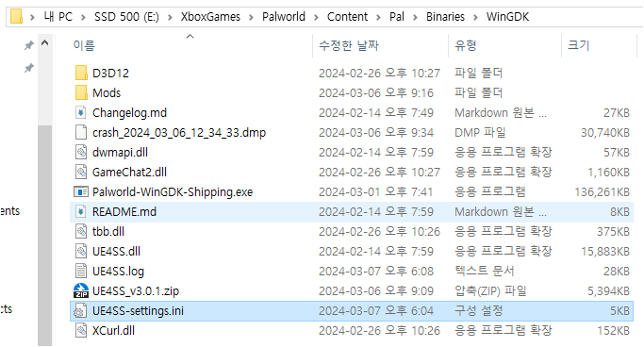This screenshot has height=347, width=644.
Task: Open dropdown chevron after Palworld breadcrumb
Action: 316,17
